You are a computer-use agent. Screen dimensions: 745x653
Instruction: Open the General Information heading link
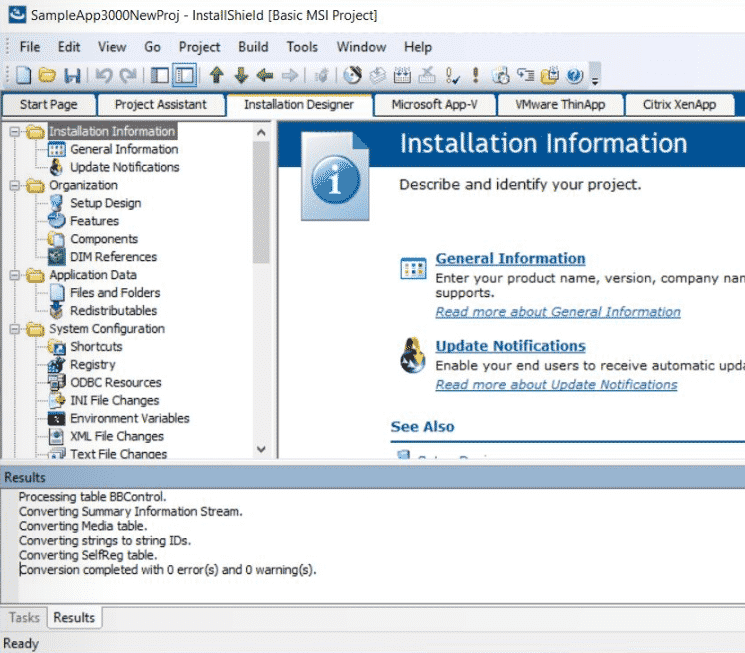coord(510,259)
